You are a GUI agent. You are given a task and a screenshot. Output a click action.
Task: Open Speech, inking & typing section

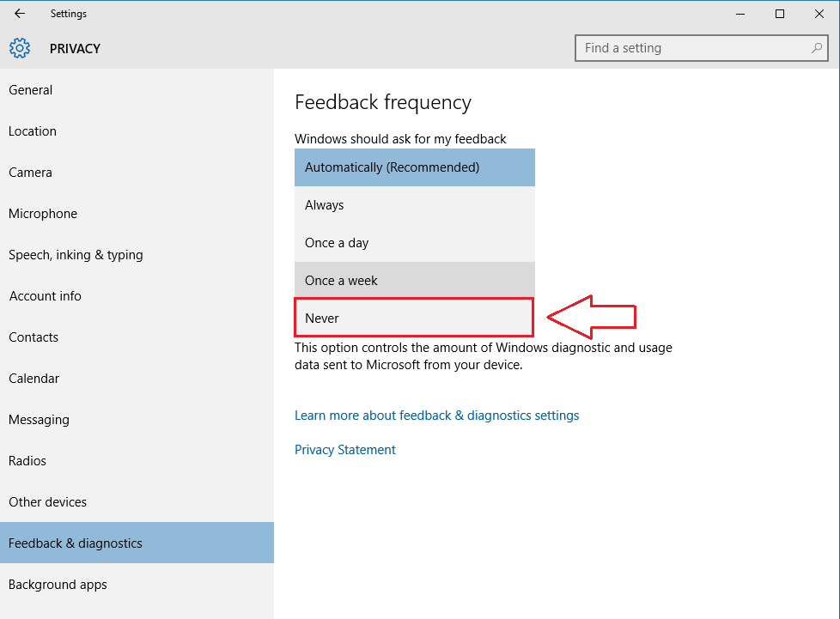click(x=137, y=255)
